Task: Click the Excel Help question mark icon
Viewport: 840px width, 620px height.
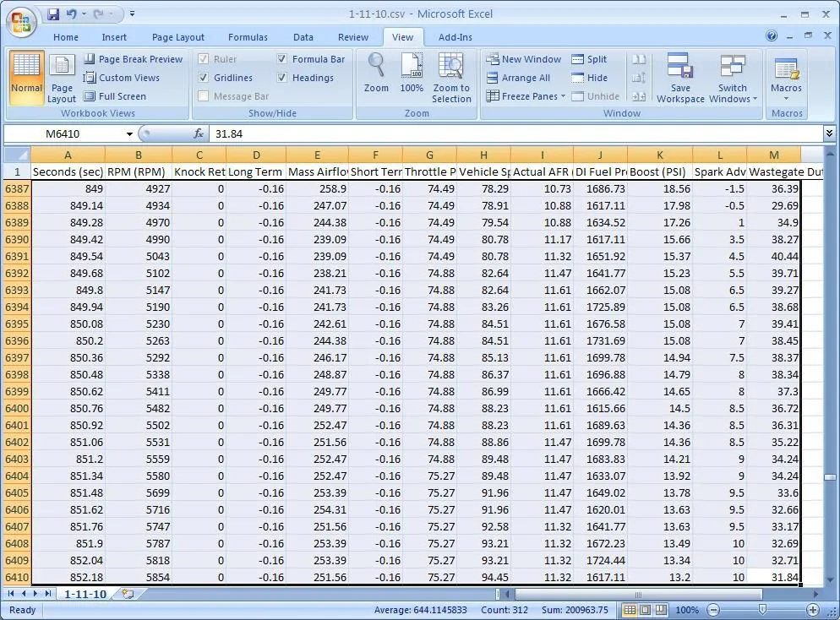Action: pyautogui.click(x=772, y=35)
